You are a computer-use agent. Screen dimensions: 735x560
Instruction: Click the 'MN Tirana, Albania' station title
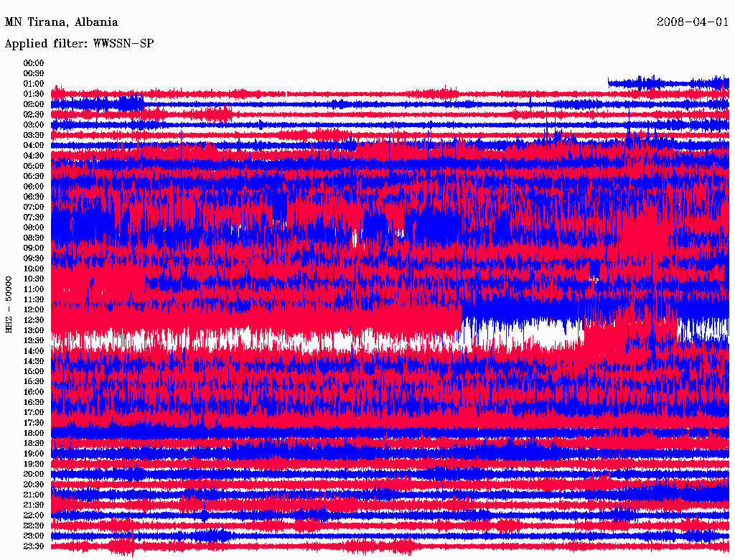pos(62,22)
